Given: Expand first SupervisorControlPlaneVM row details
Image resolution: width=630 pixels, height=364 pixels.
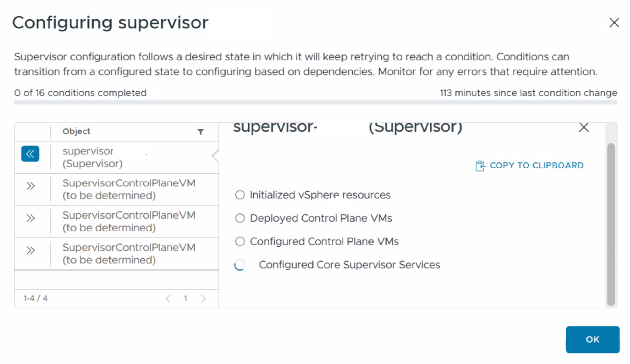Looking at the screenshot, I should [30, 186].
